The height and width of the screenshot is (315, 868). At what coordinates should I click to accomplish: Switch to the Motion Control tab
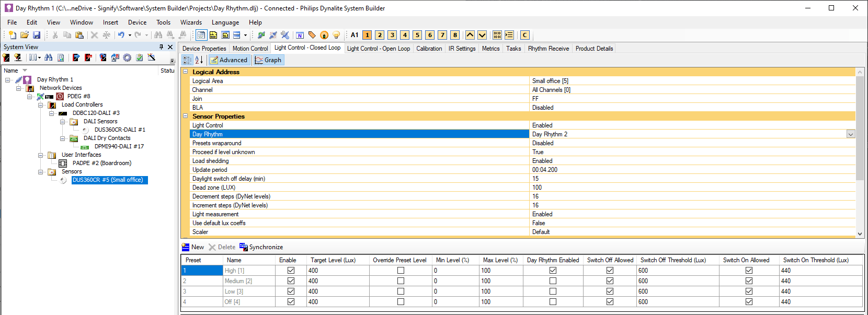click(250, 49)
